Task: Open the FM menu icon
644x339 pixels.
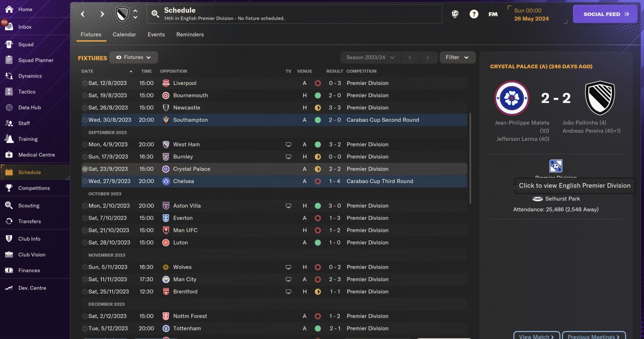Action: [493, 14]
